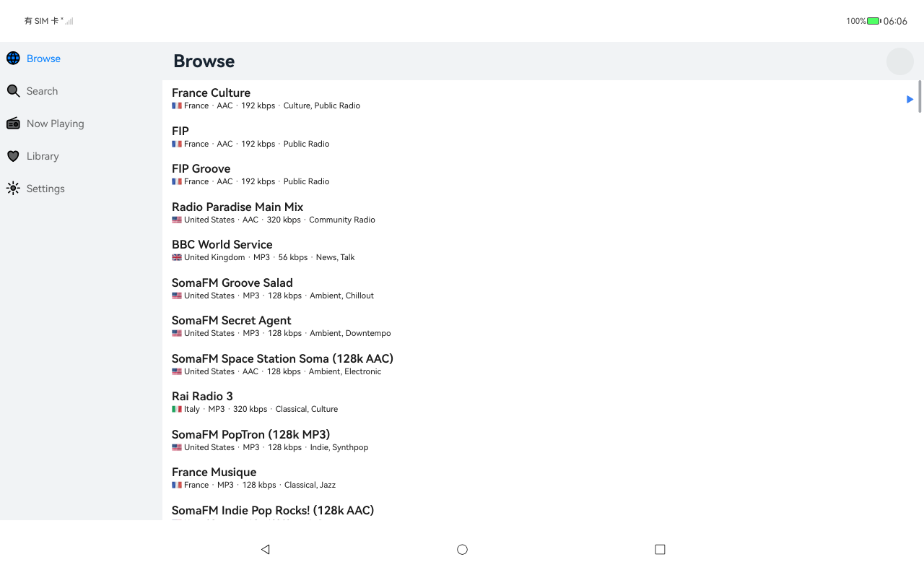Click the 'Culture, Public Radio' tag text
The height and width of the screenshot is (578, 924).
(x=322, y=105)
